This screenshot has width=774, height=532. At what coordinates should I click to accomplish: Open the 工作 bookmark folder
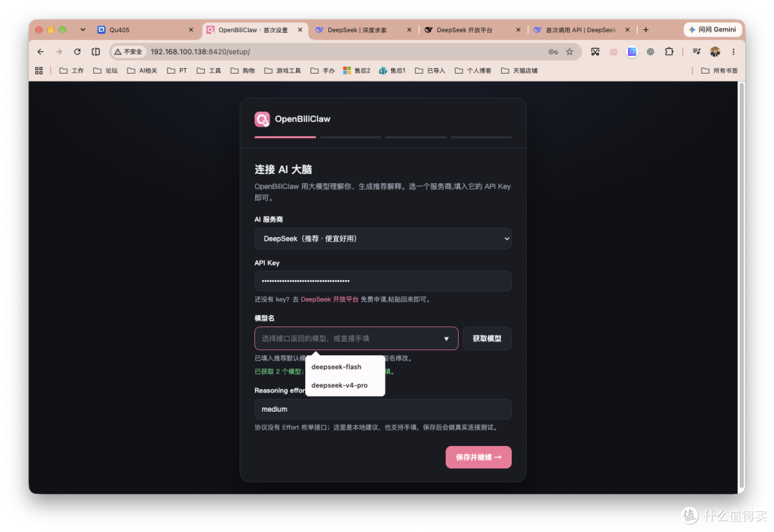[x=72, y=70]
